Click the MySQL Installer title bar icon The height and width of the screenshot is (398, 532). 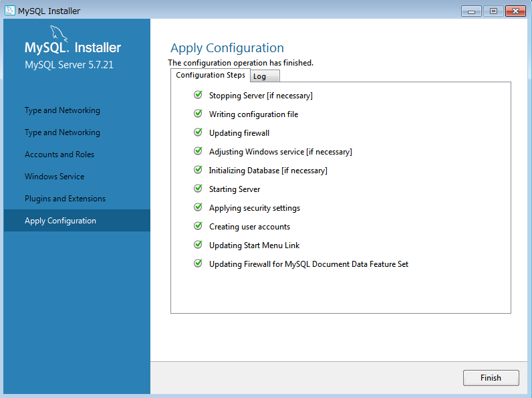click(9, 11)
